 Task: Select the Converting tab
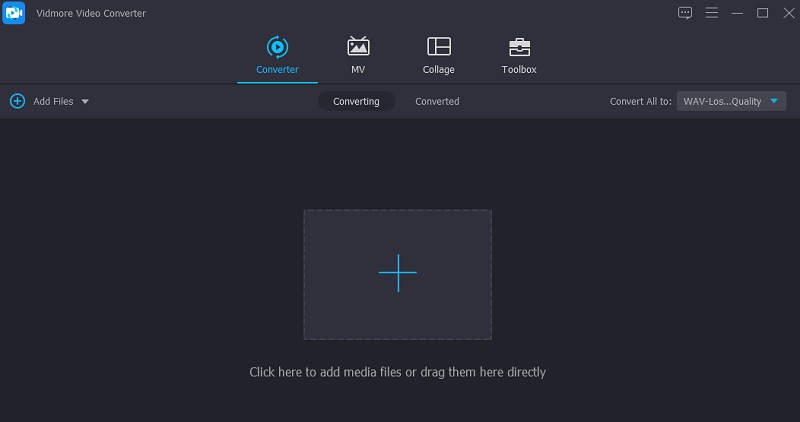(356, 101)
